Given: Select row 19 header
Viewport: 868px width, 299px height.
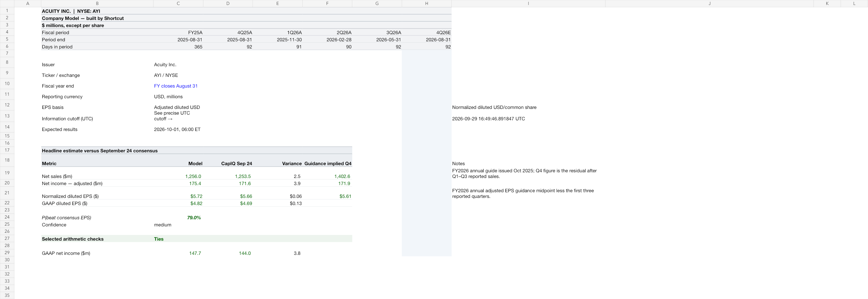Looking at the screenshot, I should click(7, 173).
